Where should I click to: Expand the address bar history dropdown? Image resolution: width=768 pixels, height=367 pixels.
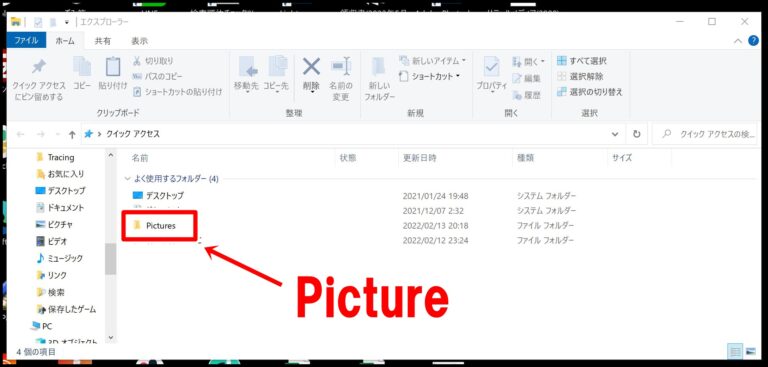coord(615,134)
